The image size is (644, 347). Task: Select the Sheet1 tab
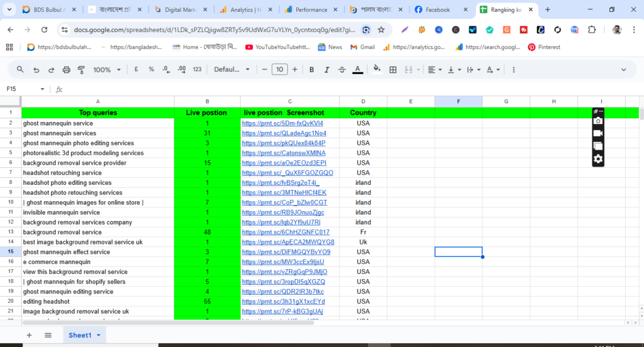click(80, 335)
